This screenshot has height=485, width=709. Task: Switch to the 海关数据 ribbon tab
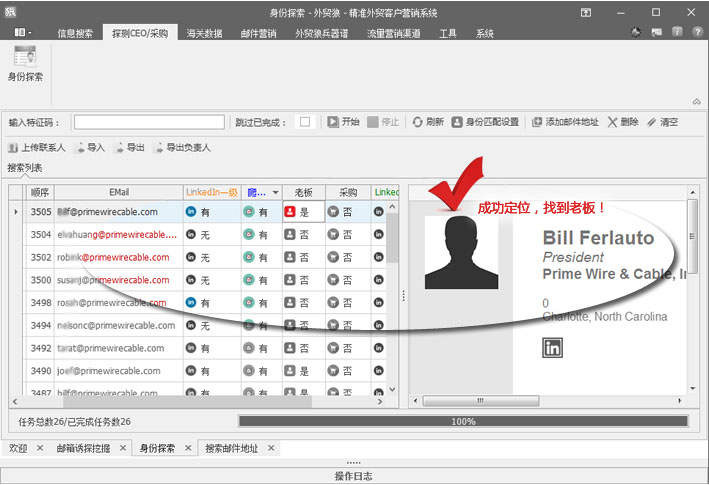click(x=204, y=33)
